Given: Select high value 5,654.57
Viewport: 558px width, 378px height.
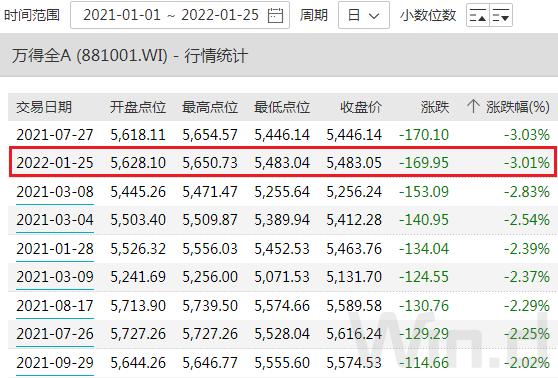Looking at the screenshot, I should [210, 135].
